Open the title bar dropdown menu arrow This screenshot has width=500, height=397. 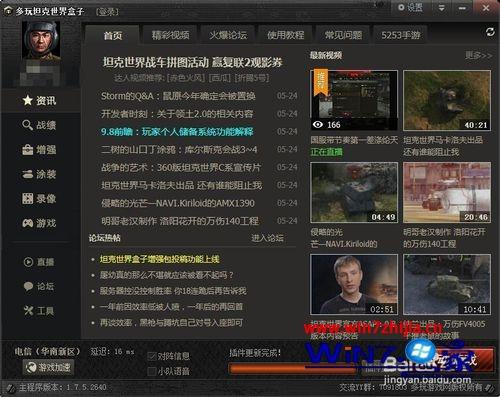pos(442,8)
